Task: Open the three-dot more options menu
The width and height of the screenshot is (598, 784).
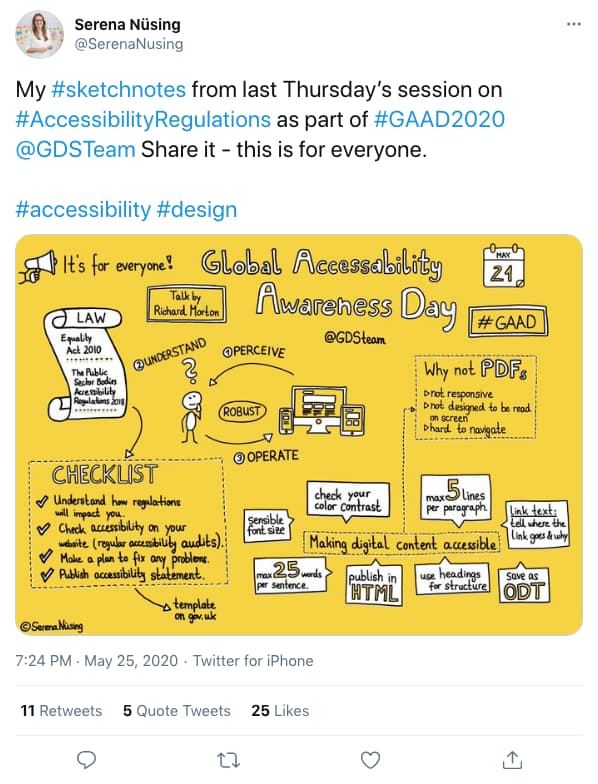Action: [574, 24]
